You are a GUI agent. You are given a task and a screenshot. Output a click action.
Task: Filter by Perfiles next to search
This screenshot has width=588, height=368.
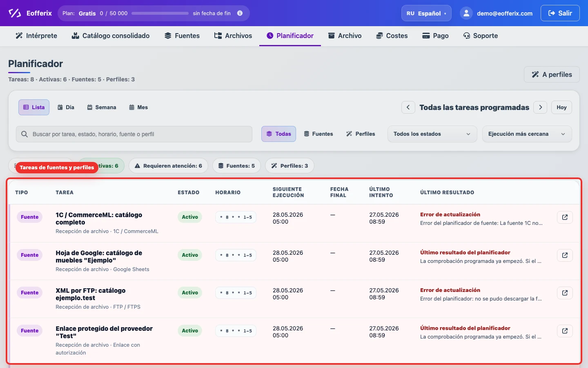point(361,134)
